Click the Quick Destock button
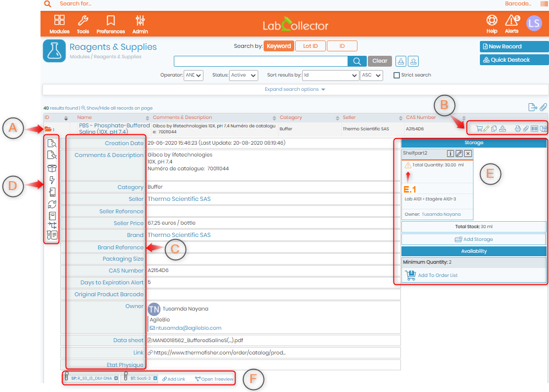This screenshot has width=549, height=392. (514, 60)
